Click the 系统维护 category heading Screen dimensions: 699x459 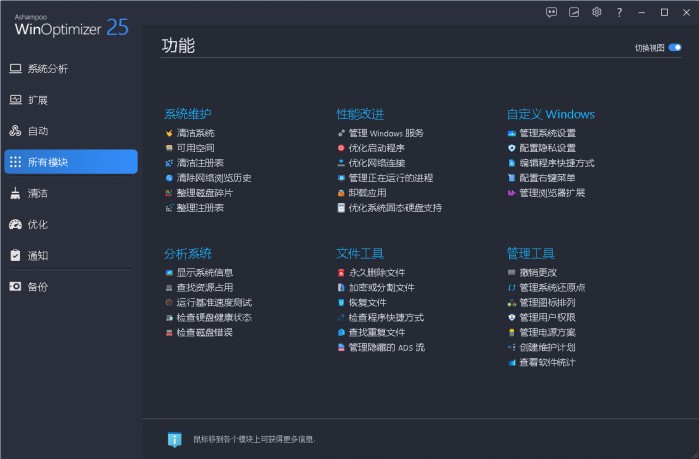tap(188, 114)
